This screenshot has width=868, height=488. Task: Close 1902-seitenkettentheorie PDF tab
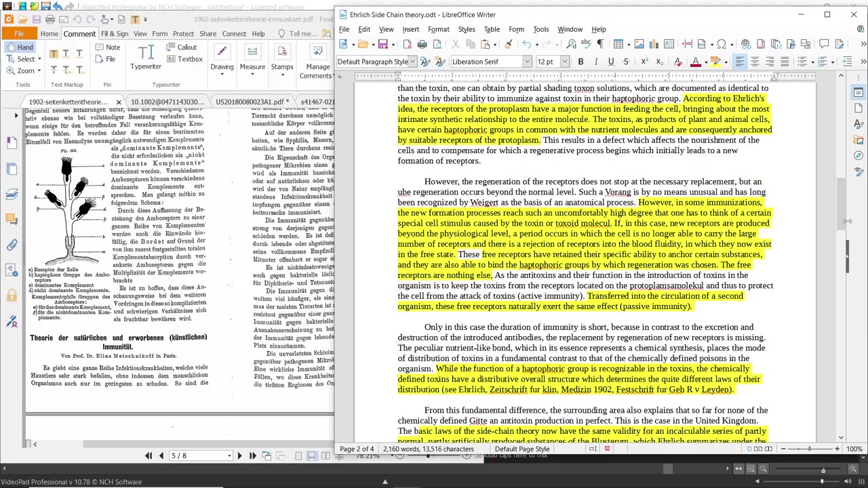119,102
